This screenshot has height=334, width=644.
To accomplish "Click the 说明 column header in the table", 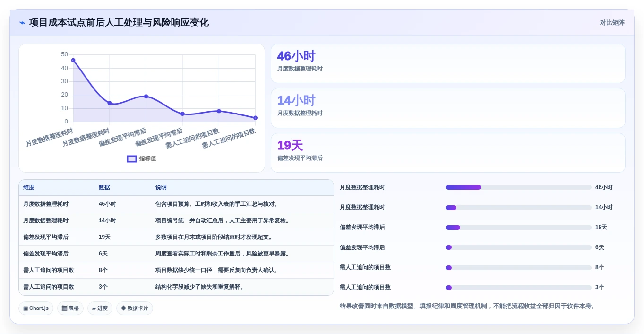I will [x=161, y=188].
